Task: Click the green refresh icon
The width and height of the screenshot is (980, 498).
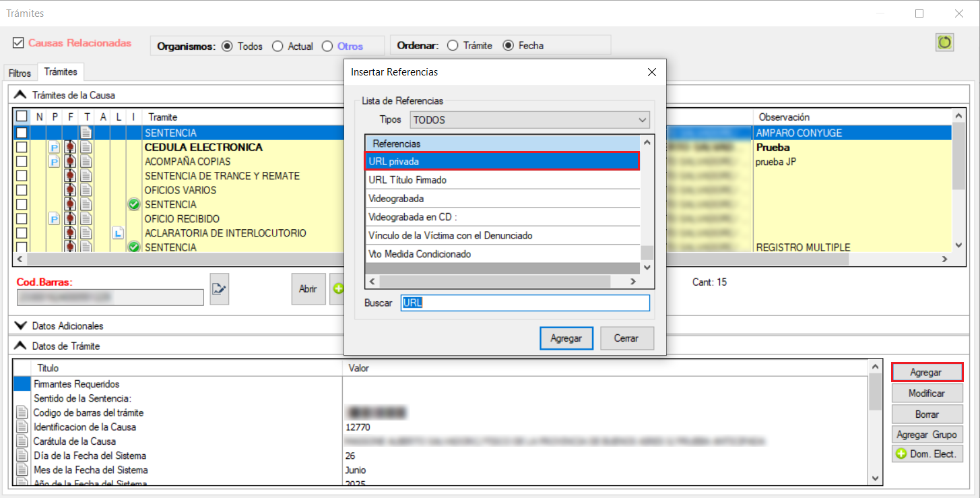Action: pos(945,42)
